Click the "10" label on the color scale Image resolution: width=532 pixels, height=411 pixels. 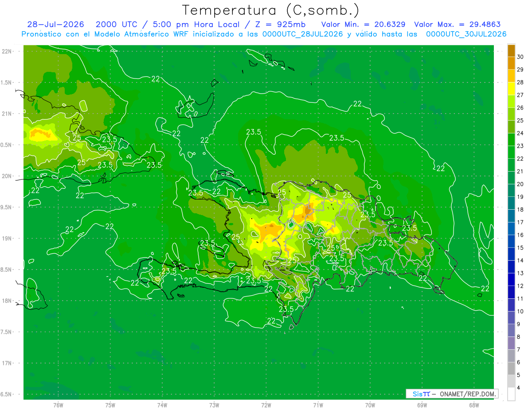[520, 312]
